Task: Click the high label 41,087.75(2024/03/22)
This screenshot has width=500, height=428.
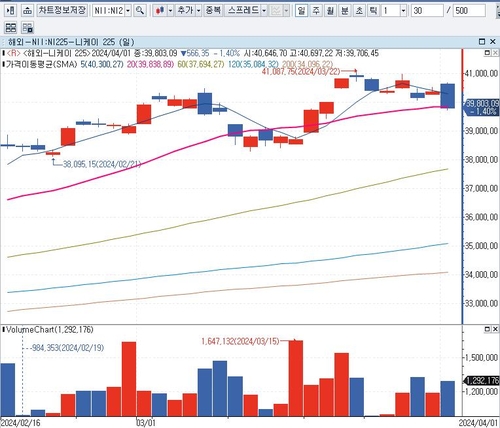Action: (x=301, y=71)
